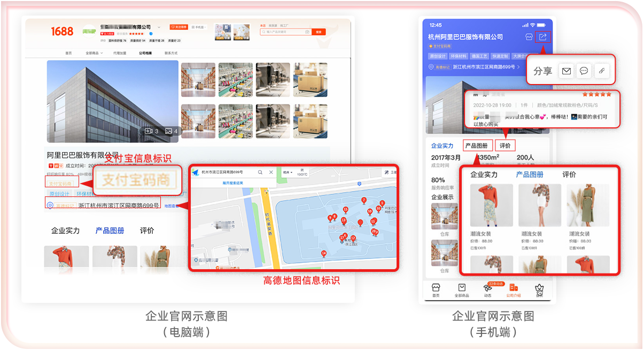Tap 公司介绍 icon in mobile bottom bar
The image size is (644, 350).
(514, 288)
